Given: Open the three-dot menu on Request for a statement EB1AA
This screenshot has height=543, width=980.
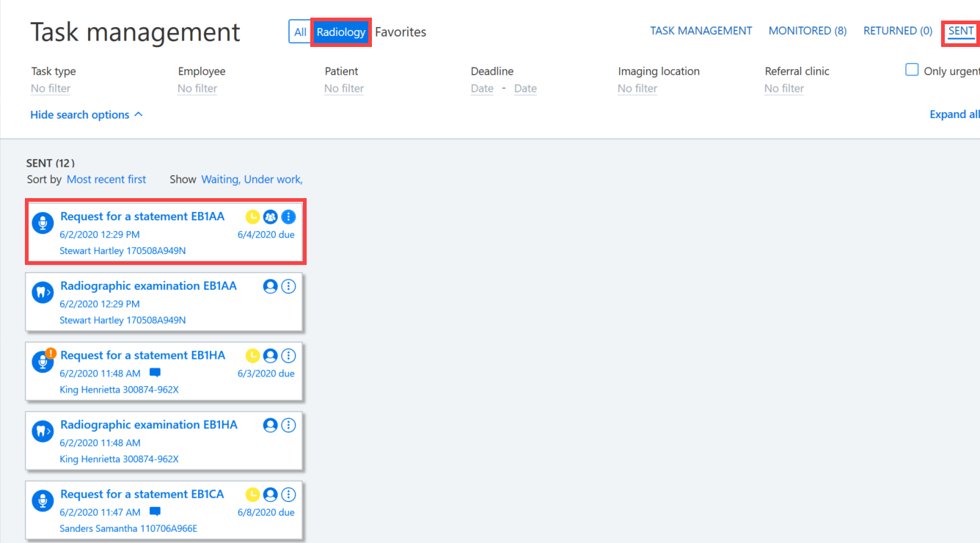Looking at the screenshot, I should [288, 217].
